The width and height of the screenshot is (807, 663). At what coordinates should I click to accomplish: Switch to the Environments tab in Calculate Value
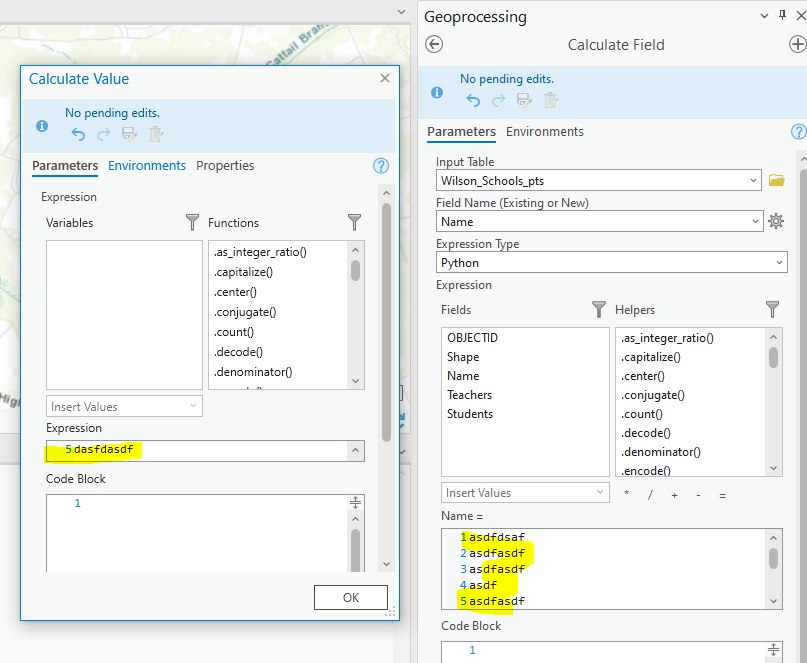click(x=147, y=165)
